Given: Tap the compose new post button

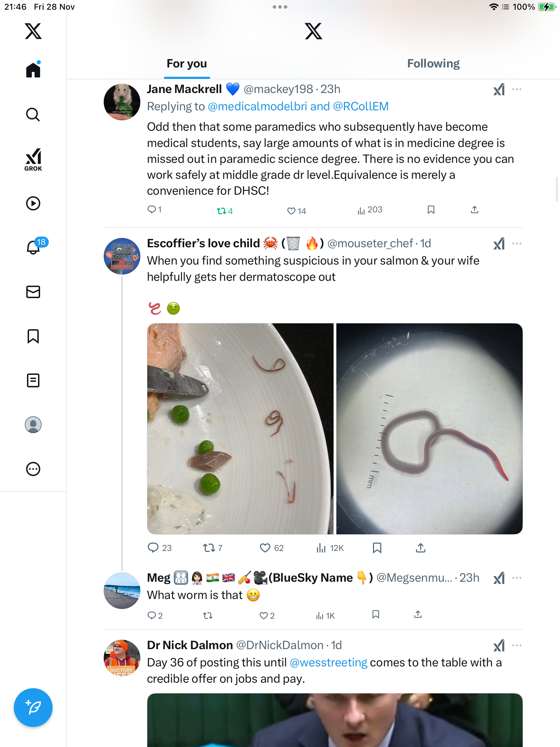Looking at the screenshot, I should point(33,708).
